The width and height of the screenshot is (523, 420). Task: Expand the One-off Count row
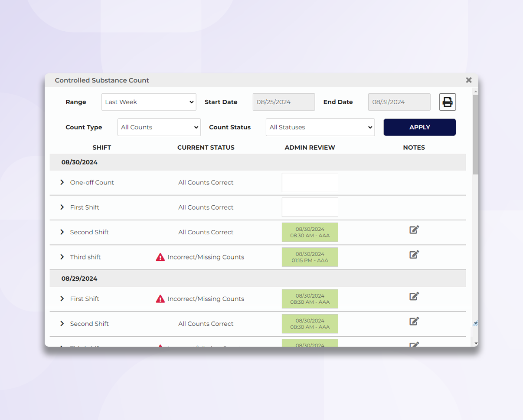(62, 182)
